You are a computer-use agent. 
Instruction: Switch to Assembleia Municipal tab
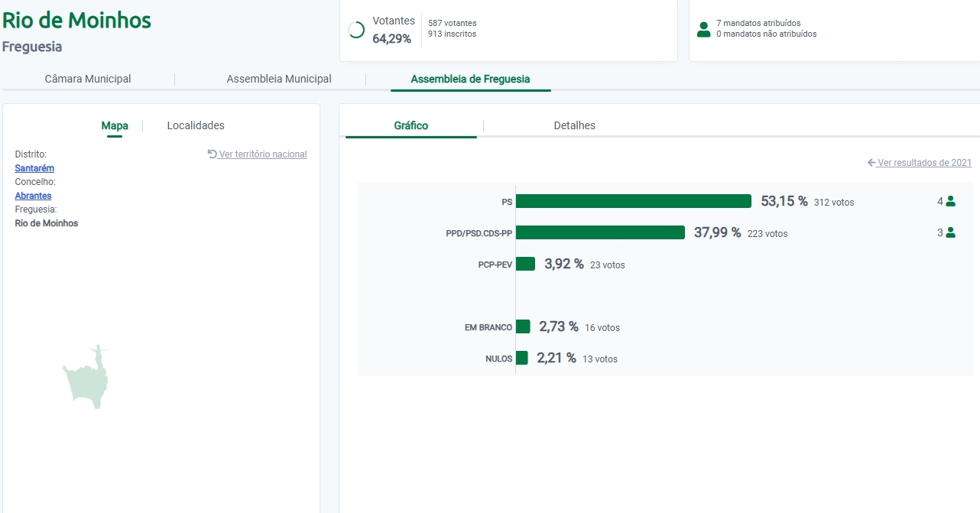pos(279,79)
